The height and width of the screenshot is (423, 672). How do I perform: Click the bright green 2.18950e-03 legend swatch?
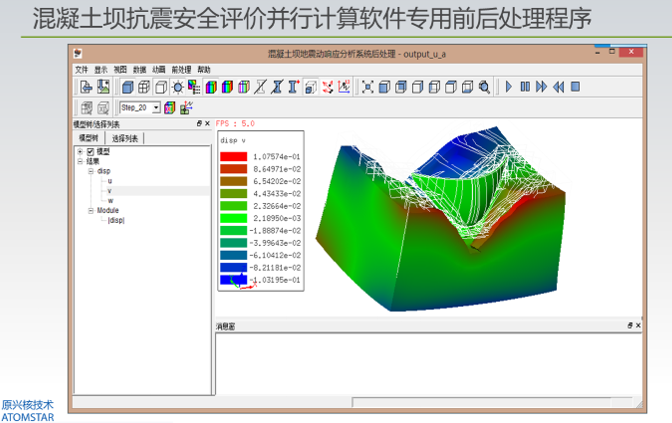[x=234, y=218]
